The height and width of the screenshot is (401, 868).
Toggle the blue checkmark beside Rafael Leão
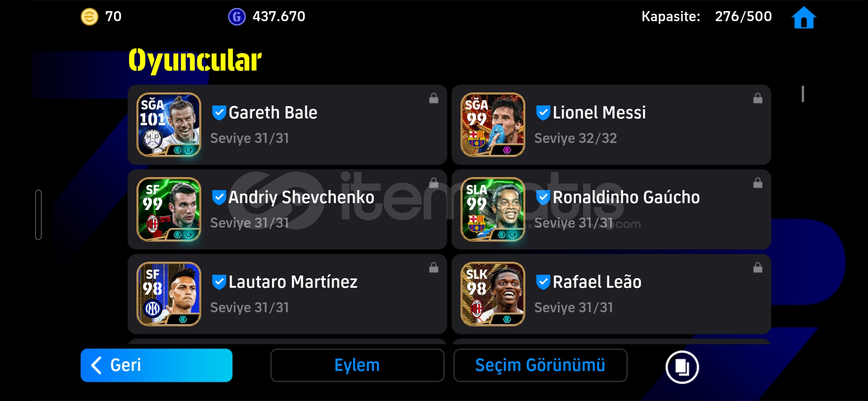tap(543, 282)
